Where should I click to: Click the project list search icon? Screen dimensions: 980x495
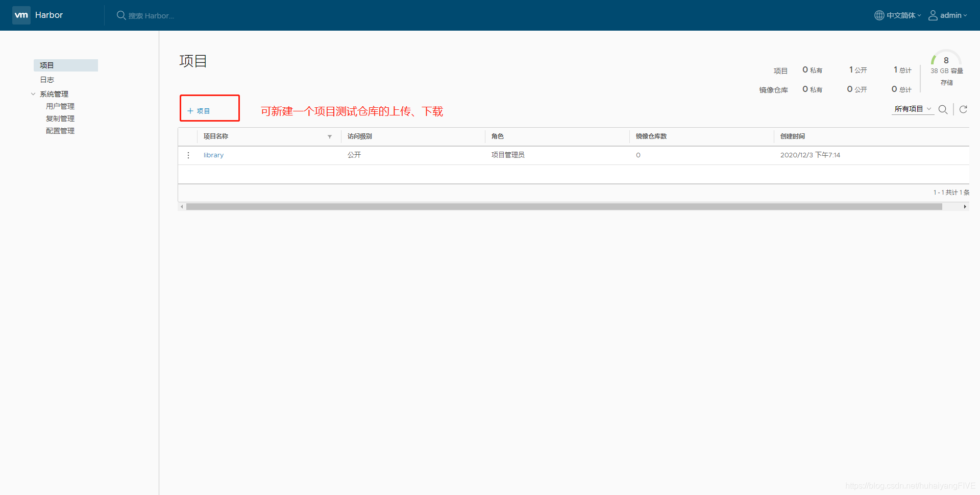[x=943, y=109]
